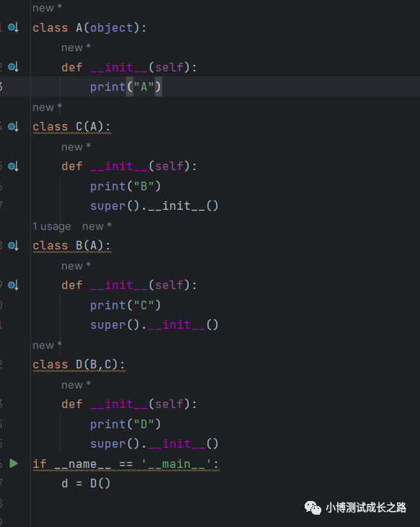Click 'new *' hint above class A
420x527 pixels.
(x=47, y=8)
